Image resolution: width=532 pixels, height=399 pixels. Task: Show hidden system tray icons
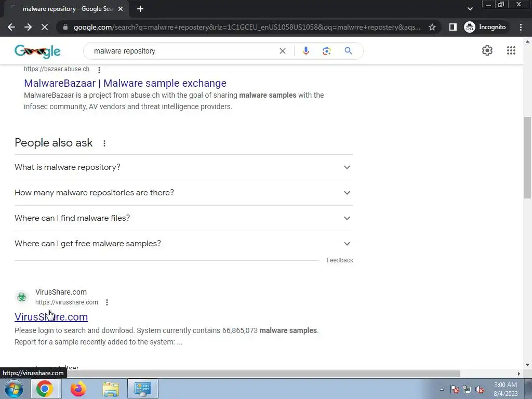tap(442, 389)
